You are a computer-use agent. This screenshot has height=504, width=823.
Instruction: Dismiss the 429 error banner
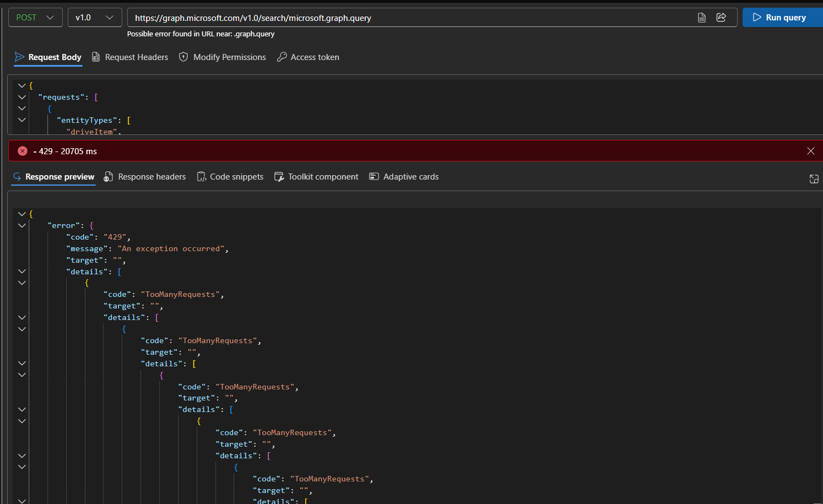pos(810,150)
